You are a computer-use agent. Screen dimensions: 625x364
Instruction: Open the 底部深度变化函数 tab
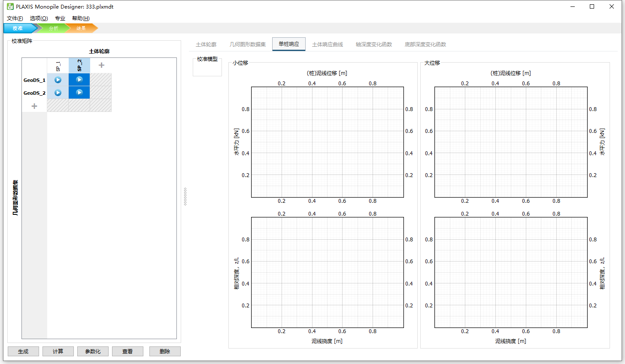coord(425,45)
